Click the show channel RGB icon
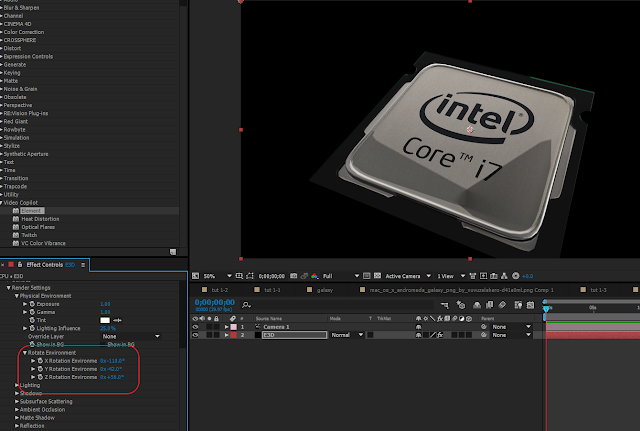This screenshot has height=431, width=640. [x=314, y=276]
